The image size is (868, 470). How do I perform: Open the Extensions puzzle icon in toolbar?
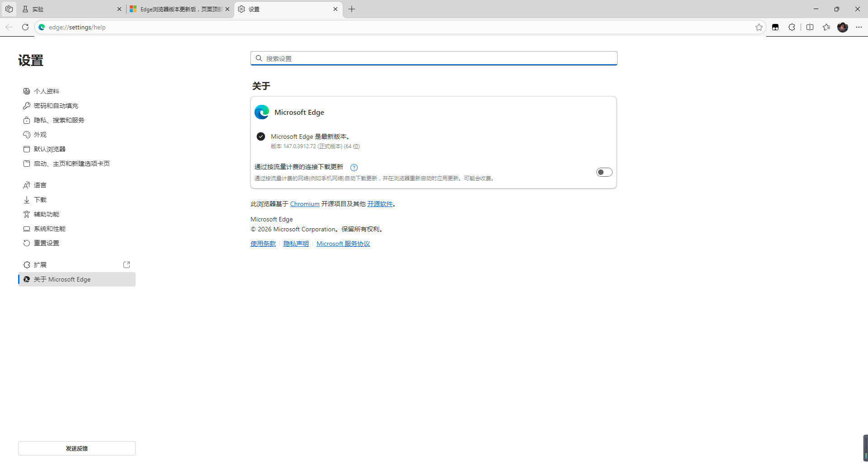pyautogui.click(x=792, y=27)
